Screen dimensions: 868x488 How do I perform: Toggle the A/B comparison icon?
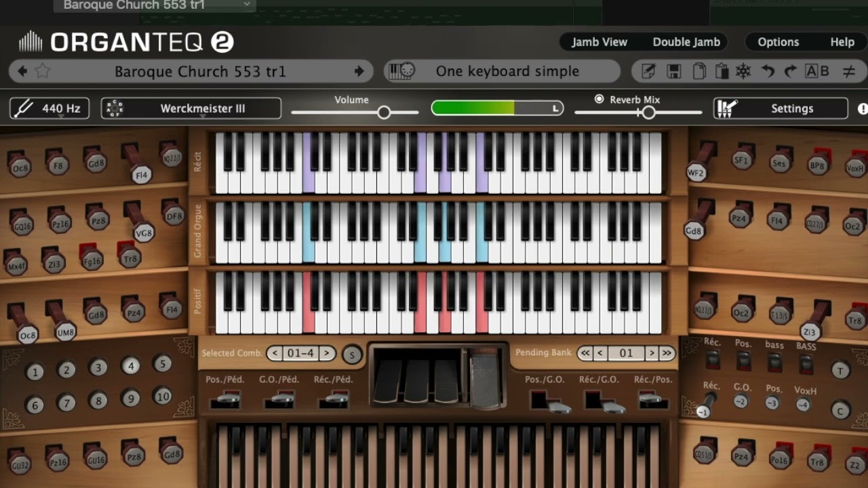pyautogui.click(x=816, y=71)
